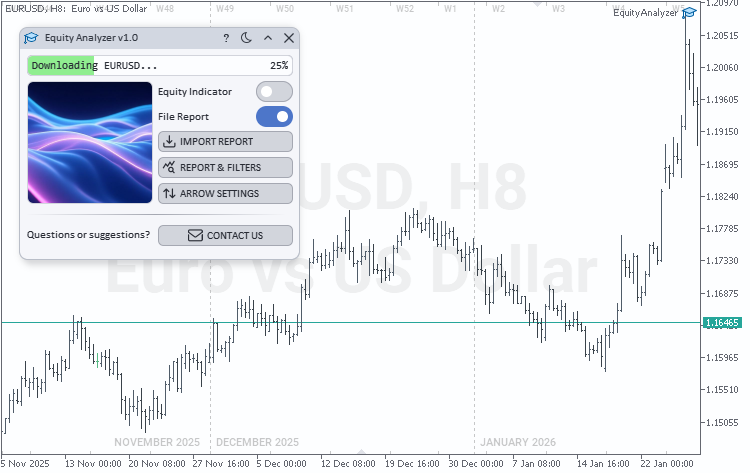Open REPORT & FILTERS
Image resolution: width=750 pixels, height=473 pixels.
pos(225,167)
